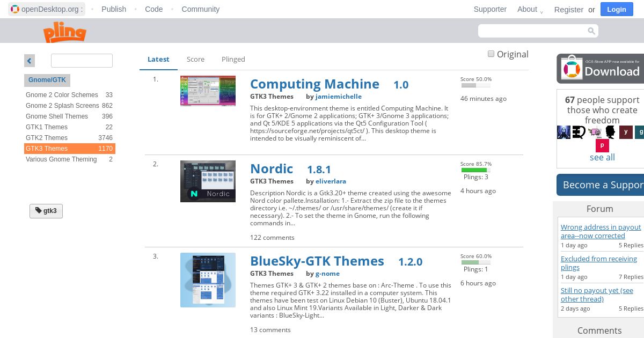Expand the About dropdown menu
This screenshot has height=338, width=644.
click(530, 9)
